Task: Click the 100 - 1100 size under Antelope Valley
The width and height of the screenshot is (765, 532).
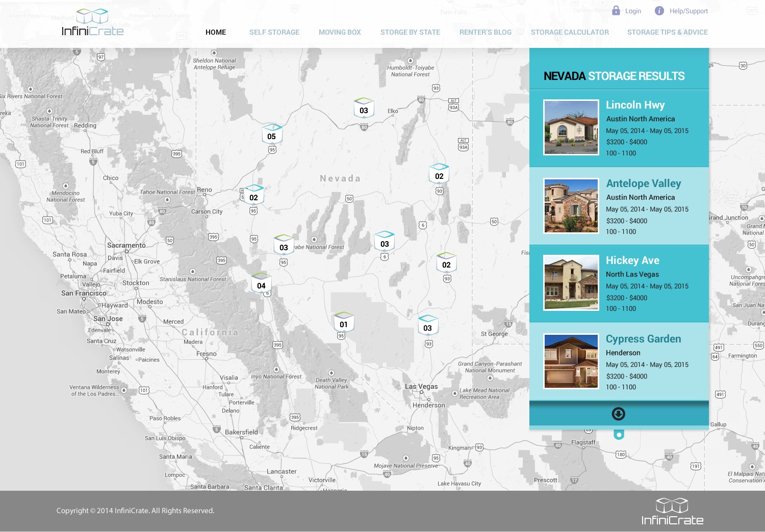Action: [621, 232]
